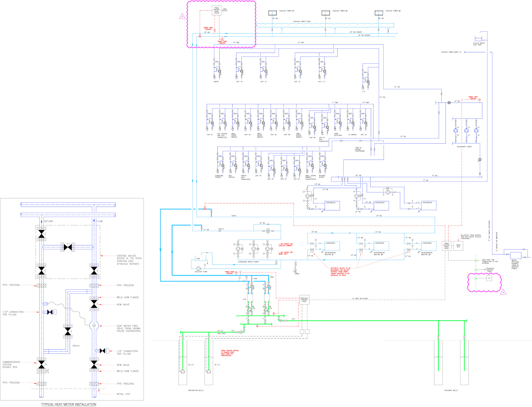Click the Chilled Water Feed Tank symbol
Image resolution: width=532 pixels, height=407 pixels.
coord(478,39)
